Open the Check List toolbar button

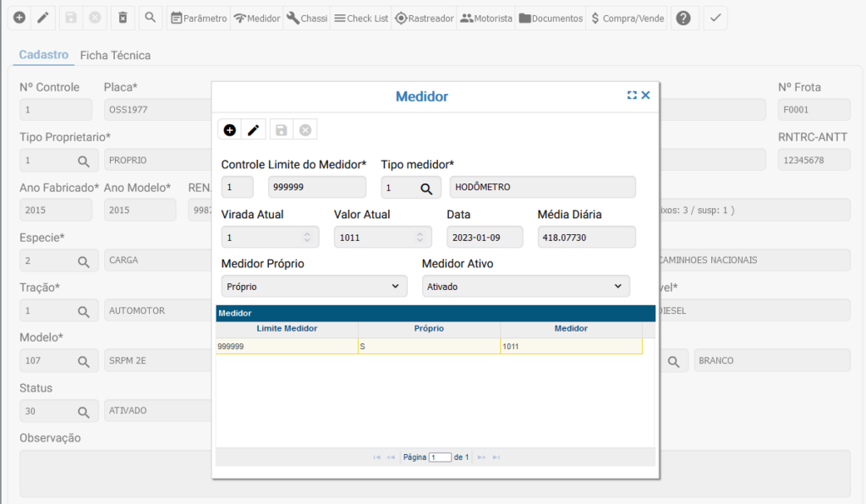(x=359, y=18)
